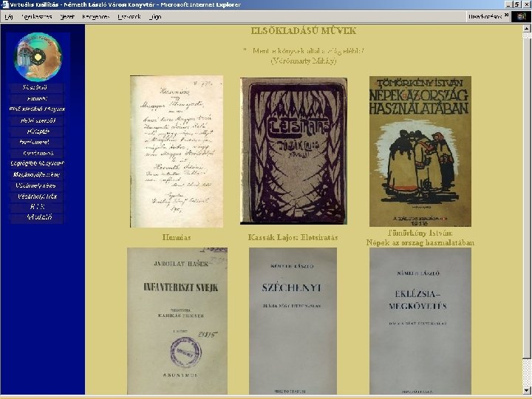Open the Széchenyi title page image
The image size is (532, 399).
pyautogui.click(x=293, y=321)
